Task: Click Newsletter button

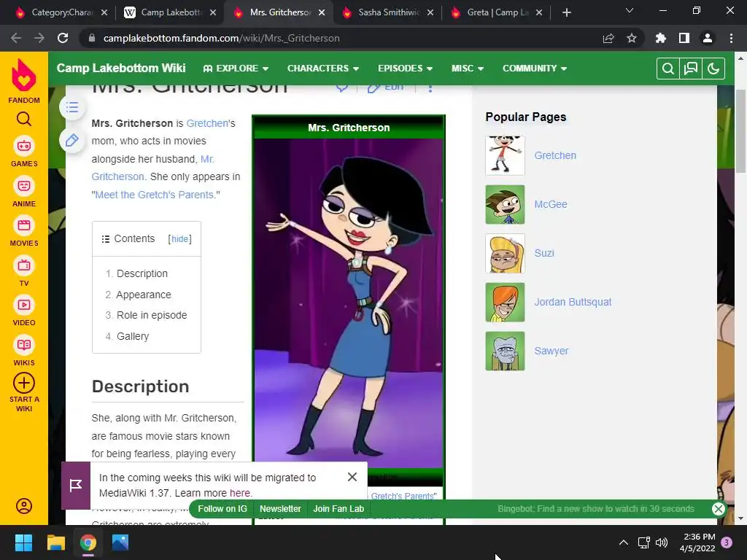Action: click(280, 509)
